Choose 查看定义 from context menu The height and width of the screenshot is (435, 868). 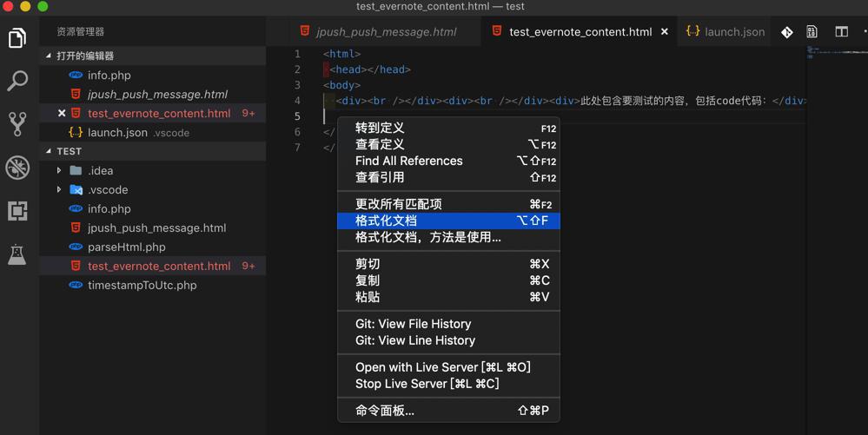click(448, 144)
